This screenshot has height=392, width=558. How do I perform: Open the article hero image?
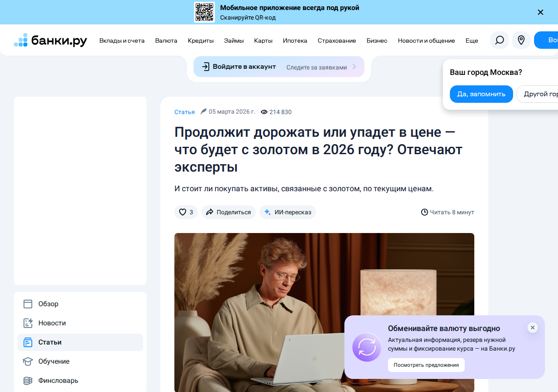tap(324, 312)
